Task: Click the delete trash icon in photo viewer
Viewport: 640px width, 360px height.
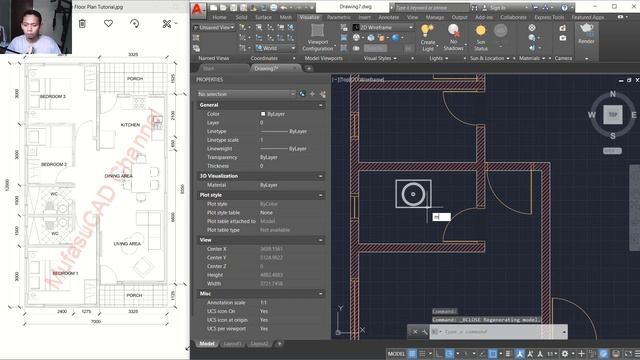Action: click(82, 24)
